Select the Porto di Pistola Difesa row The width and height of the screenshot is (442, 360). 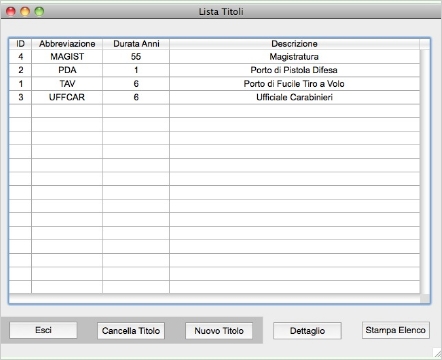click(214, 70)
